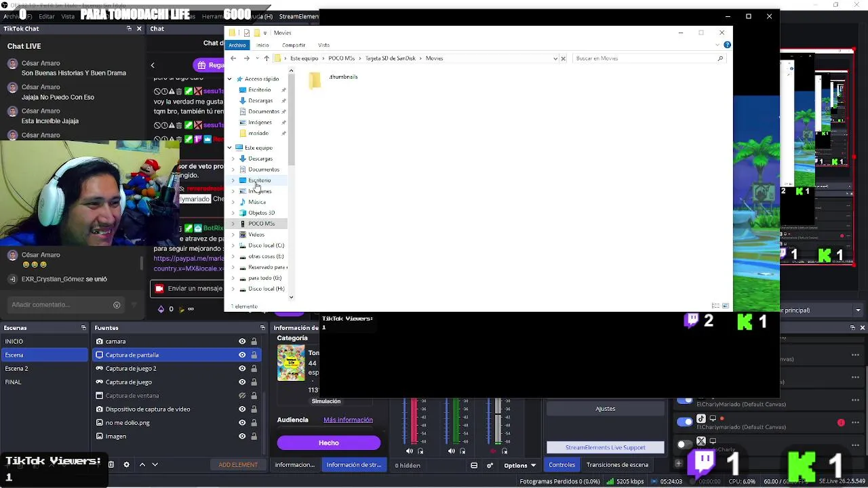
Task: Click POCO M5s in address breadcrumb
Action: 342,58
